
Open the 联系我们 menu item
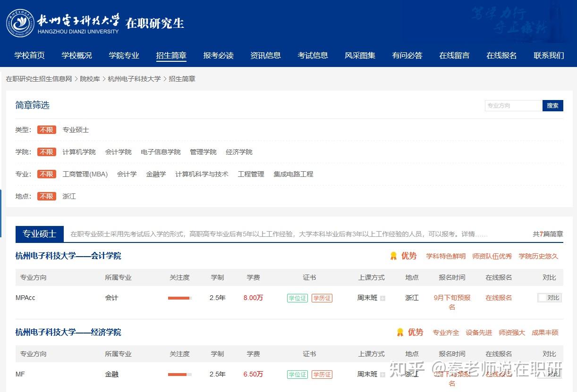click(x=549, y=55)
